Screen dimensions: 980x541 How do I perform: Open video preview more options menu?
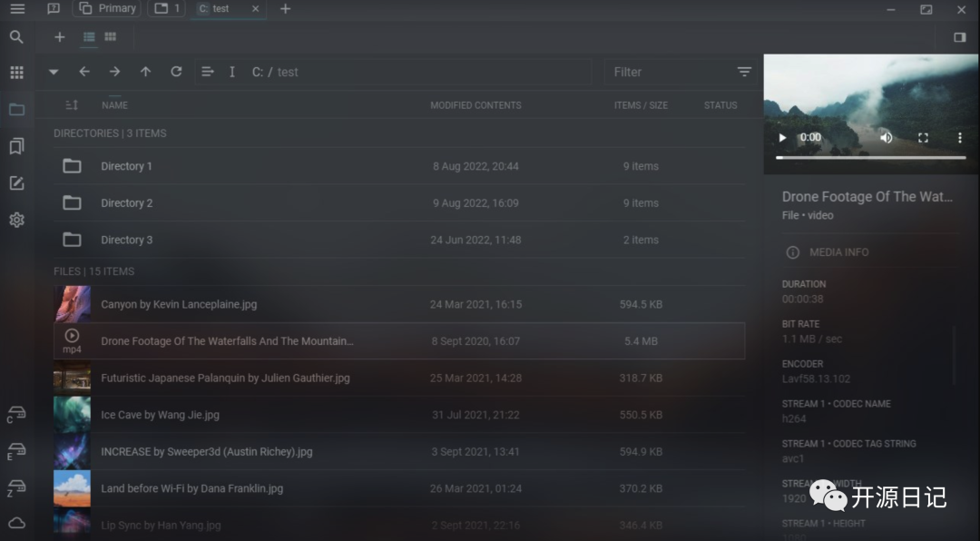coord(960,138)
